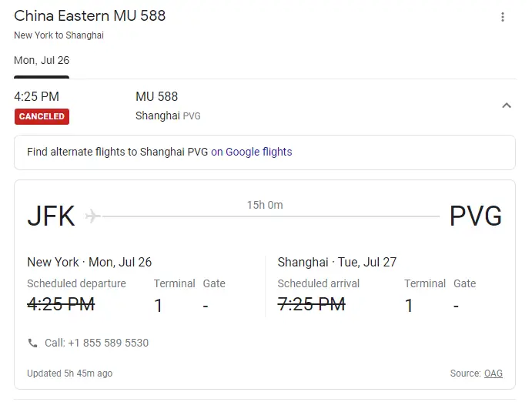Image resolution: width=532 pixels, height=402 pixels.
Task: Click the struck-through 7:25 PM scheduled arrival
Action: point(311,304)
